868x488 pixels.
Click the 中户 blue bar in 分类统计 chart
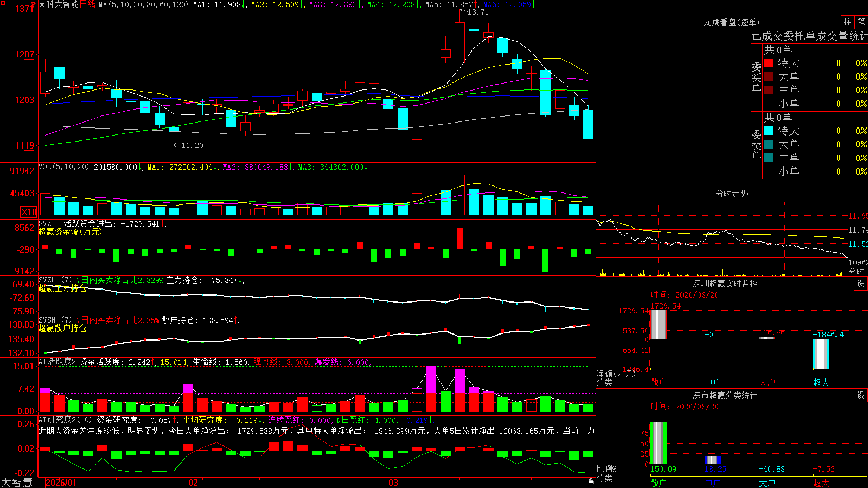pyautogui.click(x=713, y=460)
